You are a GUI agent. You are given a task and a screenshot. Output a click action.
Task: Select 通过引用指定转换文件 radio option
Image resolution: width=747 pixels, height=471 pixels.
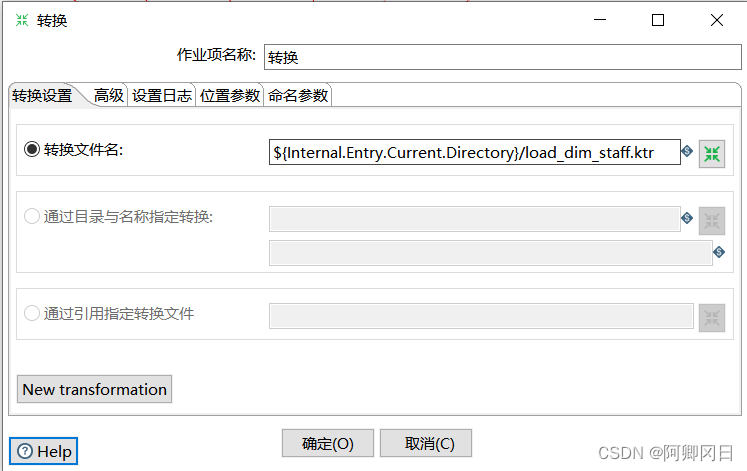click(32, 313)
